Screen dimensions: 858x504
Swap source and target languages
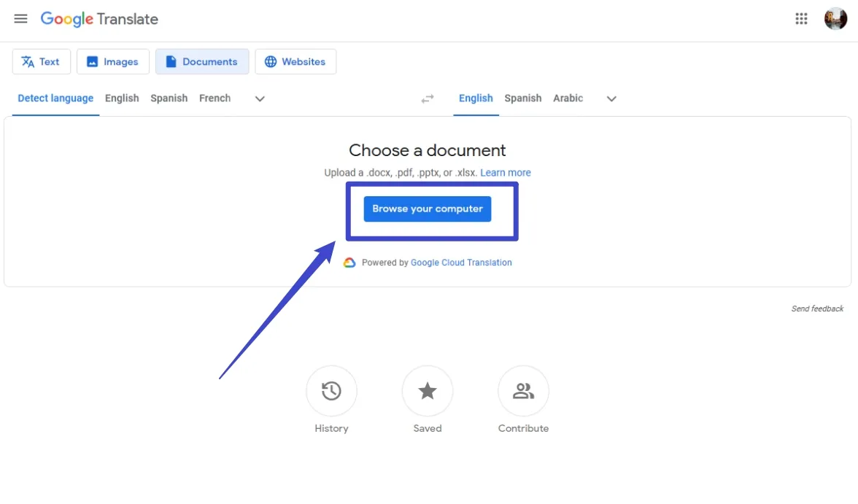428,98
